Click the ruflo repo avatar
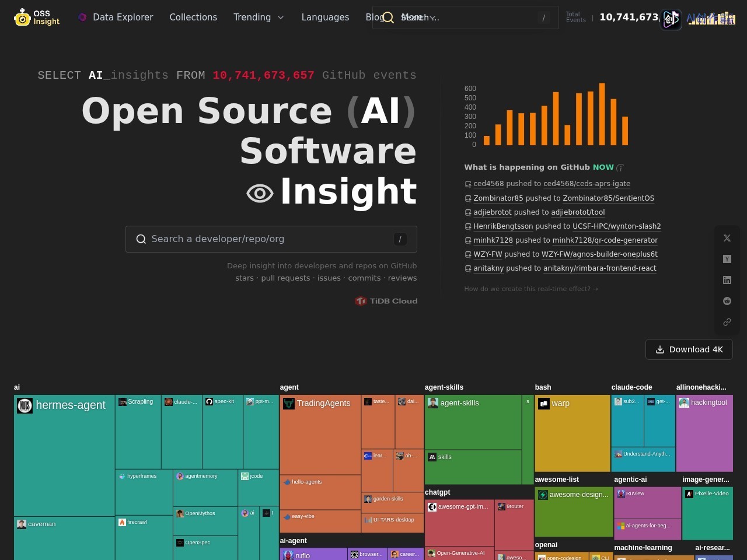 [x=288, y=555]
